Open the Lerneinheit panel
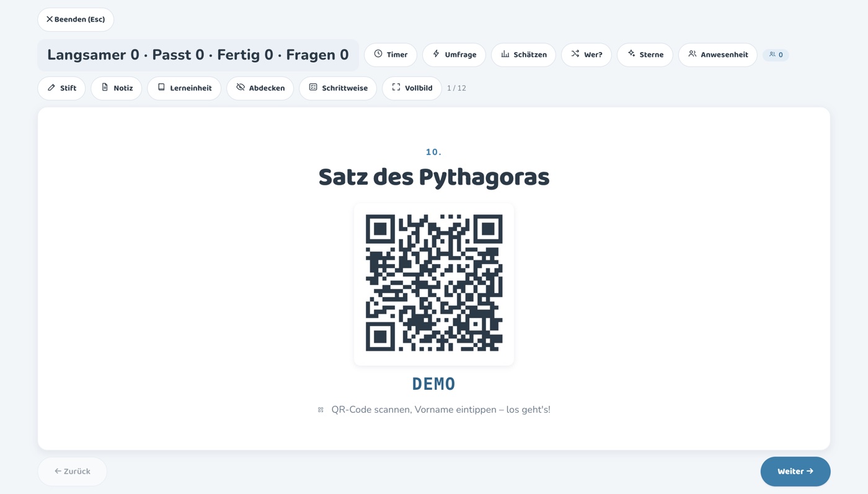 184,88
